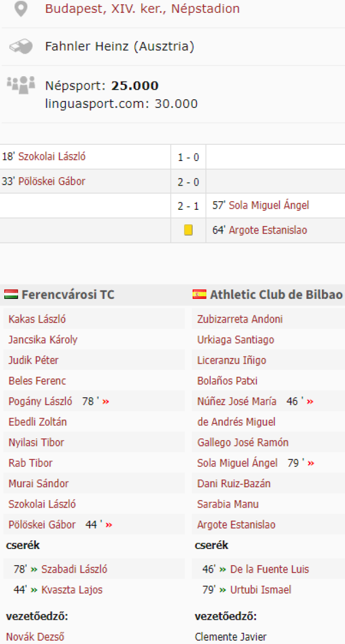Image resolution: width=345 pixels, height=644 pixels.
Task: Open Sola Miguel Ángel goal scorer link
Action: pyautogui.click(x=269, y=206)
